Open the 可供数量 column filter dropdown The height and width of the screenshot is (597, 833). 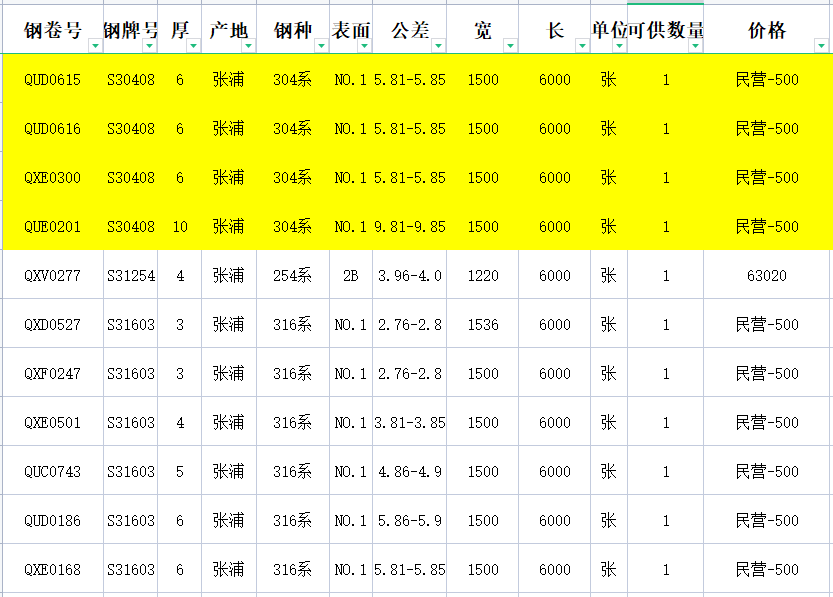click(x=695, y=46)
